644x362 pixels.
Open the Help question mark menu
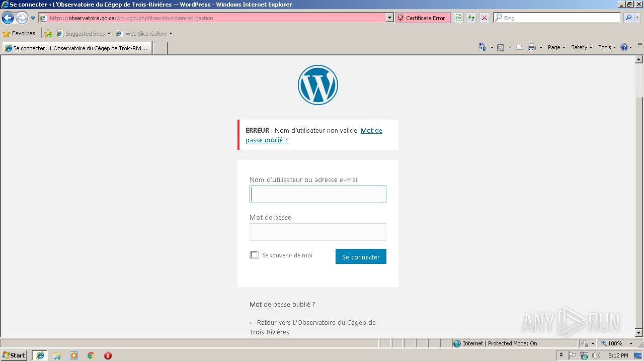click(626, 47)
